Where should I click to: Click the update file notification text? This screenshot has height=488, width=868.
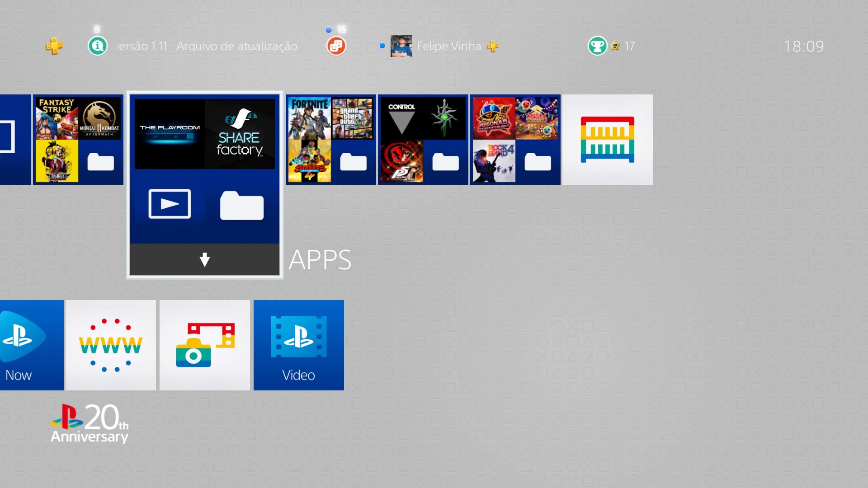[207, 46]
